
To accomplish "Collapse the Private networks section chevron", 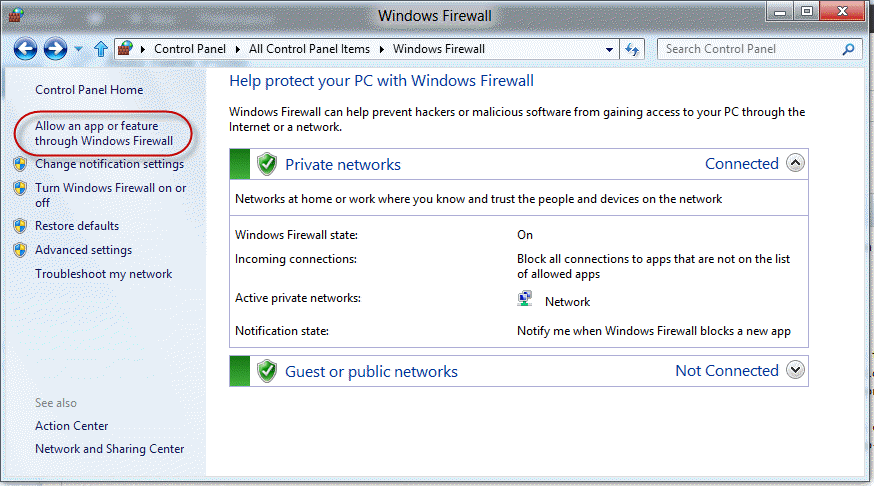I will 795,163.
